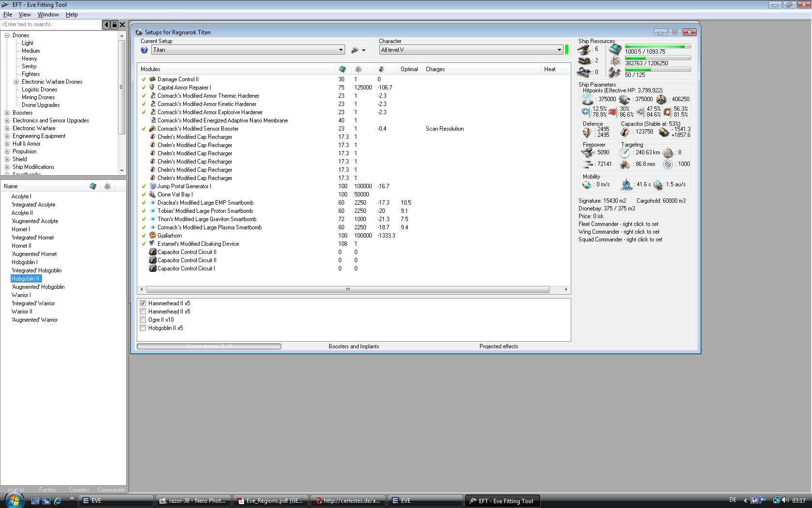The image size is (812, 508).
Task: Click the back arrow icon beside the search box
Action: point(106,25)
